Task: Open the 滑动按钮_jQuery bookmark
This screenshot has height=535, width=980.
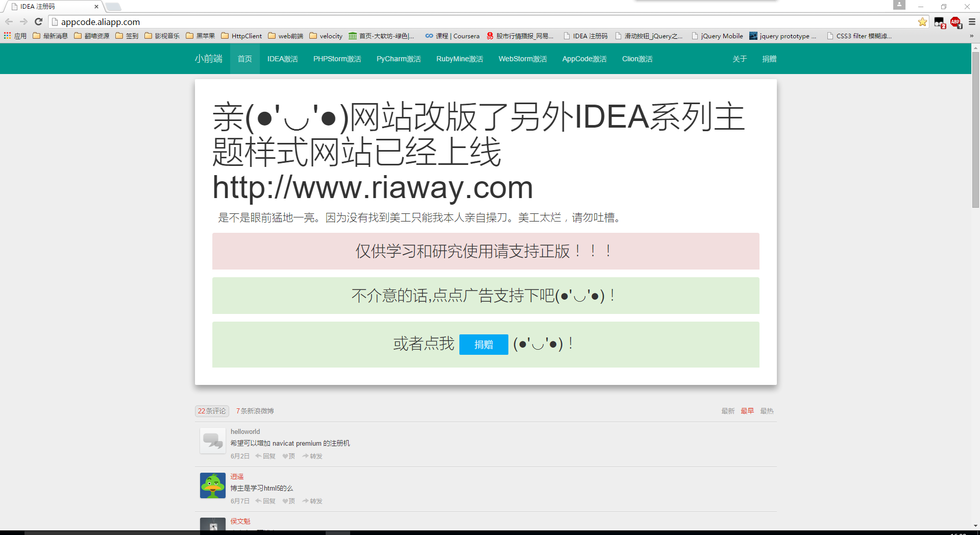Action: coord(649,36)
